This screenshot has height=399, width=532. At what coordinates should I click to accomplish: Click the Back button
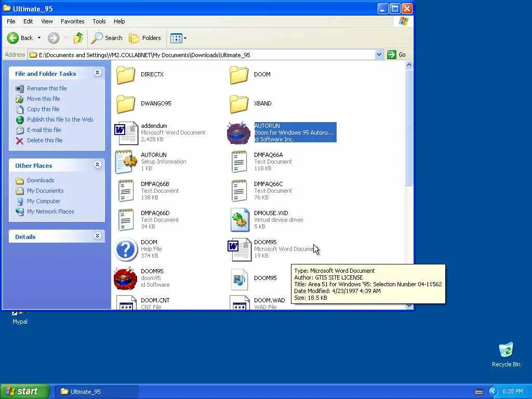pyautogui.click(x=20, y=38)
